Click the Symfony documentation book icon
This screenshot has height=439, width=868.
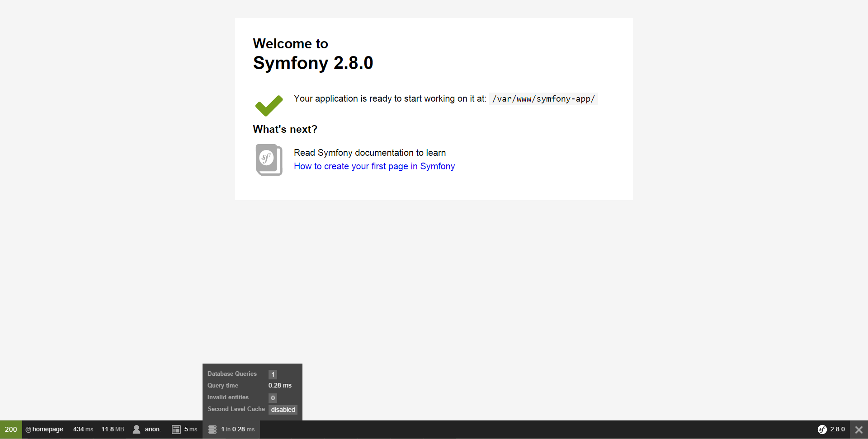pyautogui.click(x=269, y=160)
